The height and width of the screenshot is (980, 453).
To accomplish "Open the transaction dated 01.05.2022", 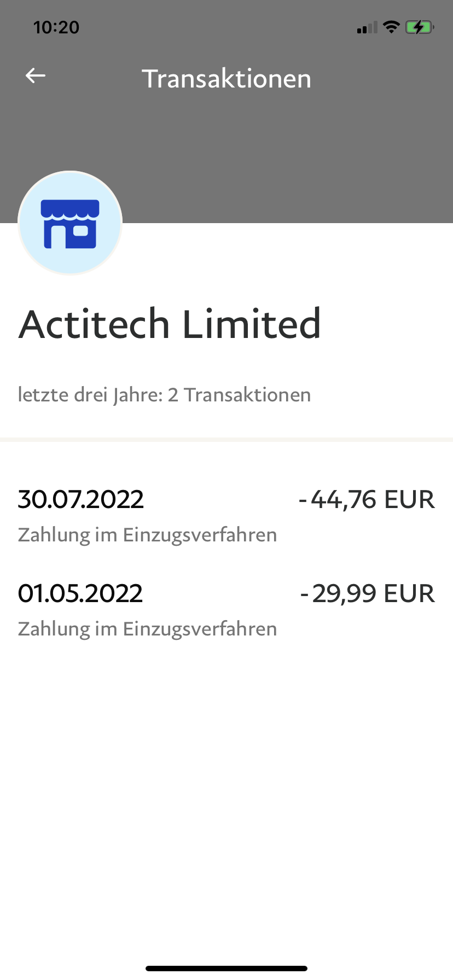I will 80,593.
